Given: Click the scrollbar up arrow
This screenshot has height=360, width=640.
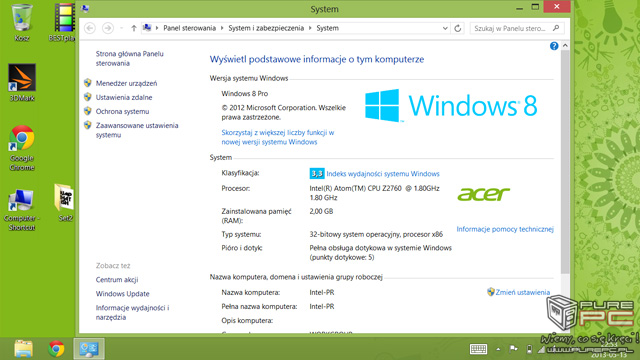Looking at the screenshot, I should coord(565,46).
